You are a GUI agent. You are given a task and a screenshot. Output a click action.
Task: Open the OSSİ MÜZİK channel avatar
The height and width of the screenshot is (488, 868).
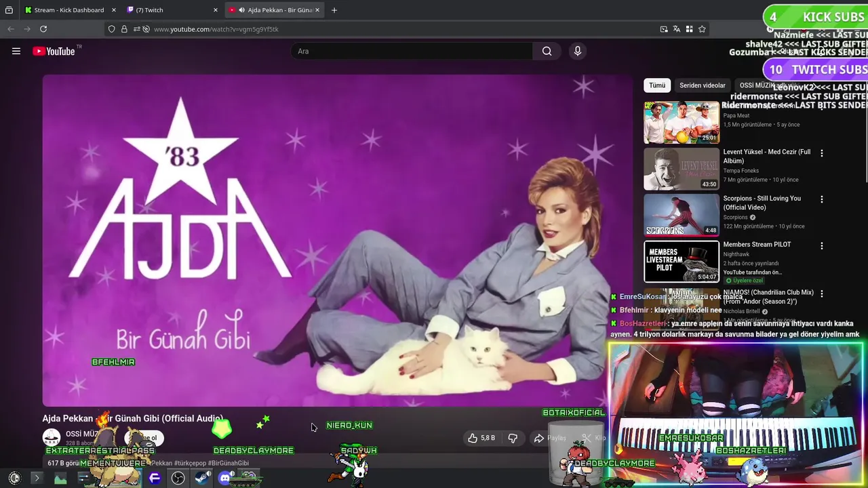[52, 438]
